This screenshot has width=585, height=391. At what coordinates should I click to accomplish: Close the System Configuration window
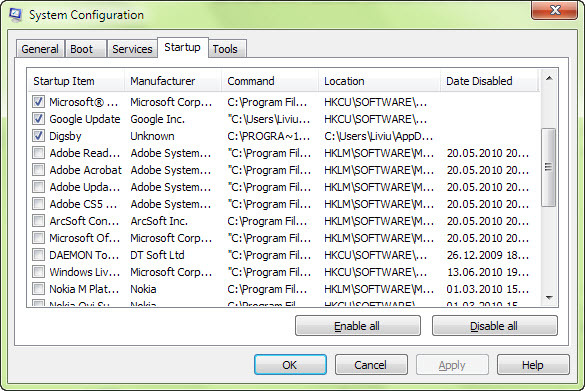(x=555, y=10)
